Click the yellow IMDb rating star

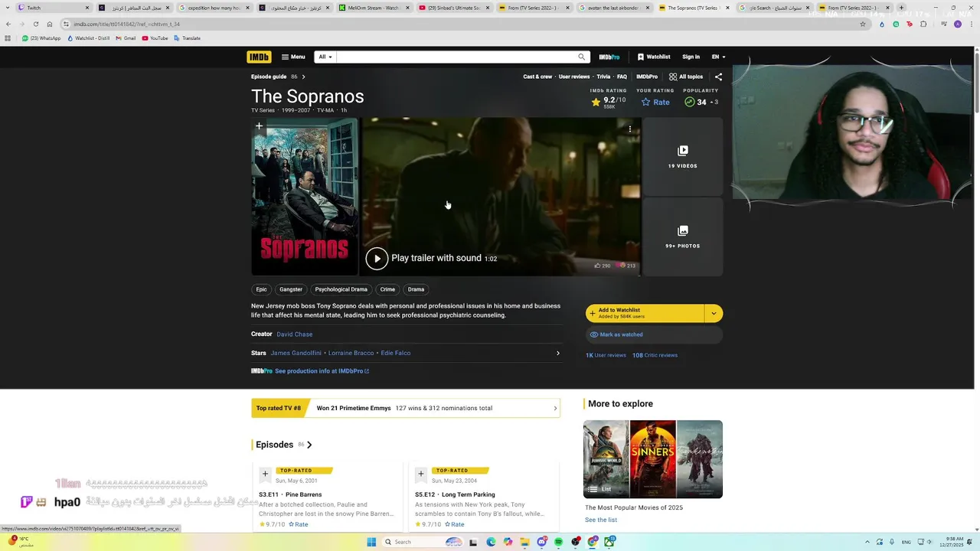click(x=596, y=102)
